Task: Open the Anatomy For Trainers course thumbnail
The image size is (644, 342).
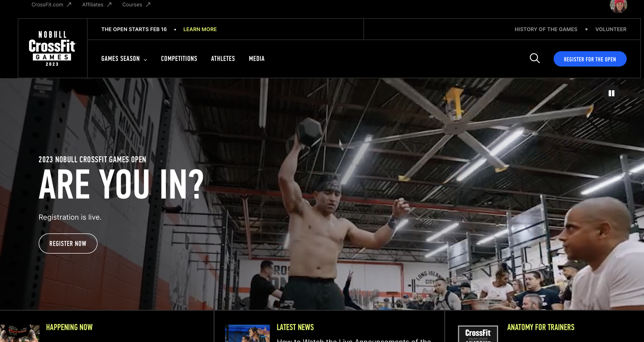Action: pyautogui.click(x=478, y=333)
